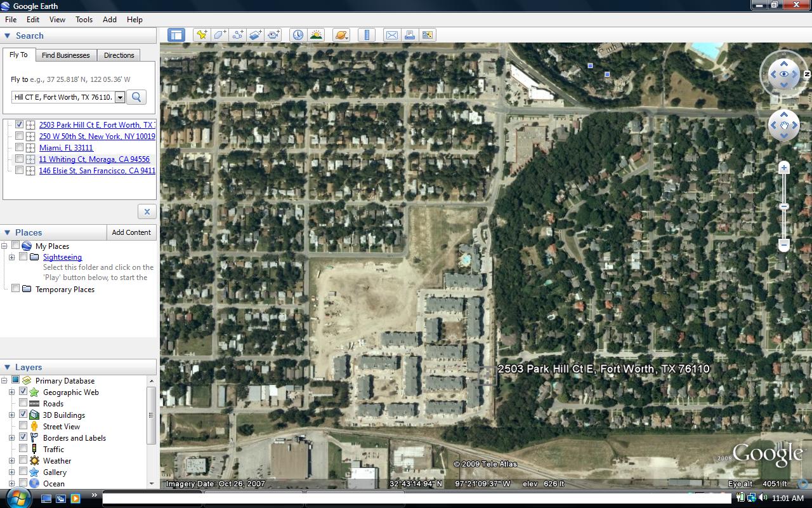Screen dimensions: 812x508
Task: Click the Look joystick eye center
Action: (784, 74)
